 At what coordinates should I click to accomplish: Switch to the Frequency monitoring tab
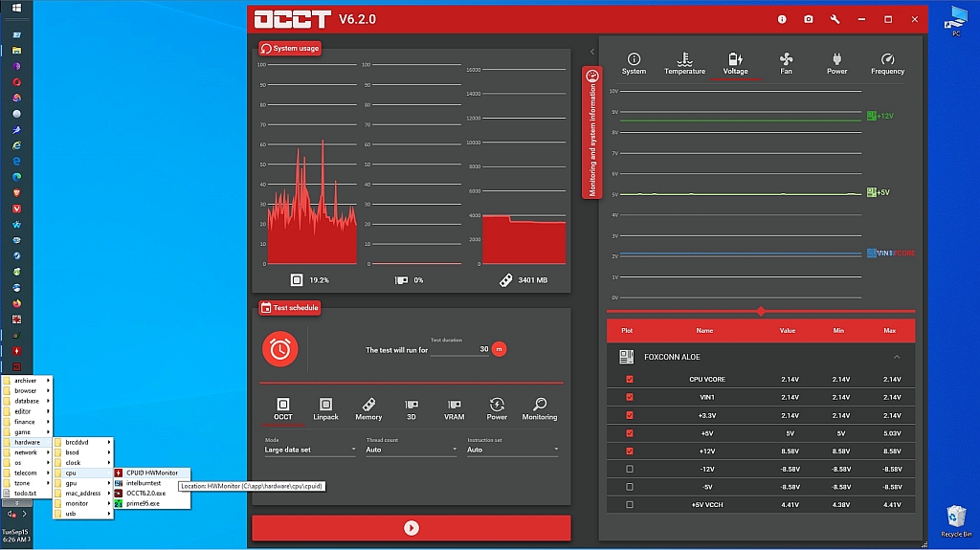887,64
